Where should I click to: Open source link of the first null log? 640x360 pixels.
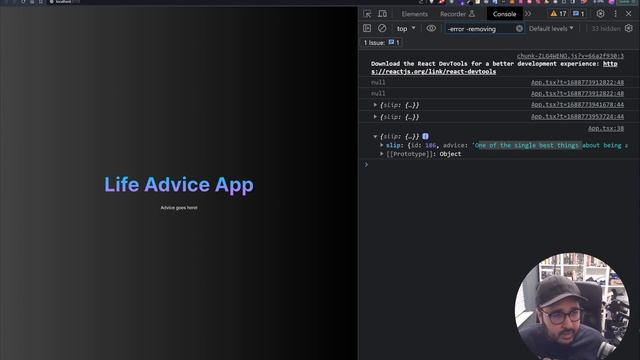(577, 82)
